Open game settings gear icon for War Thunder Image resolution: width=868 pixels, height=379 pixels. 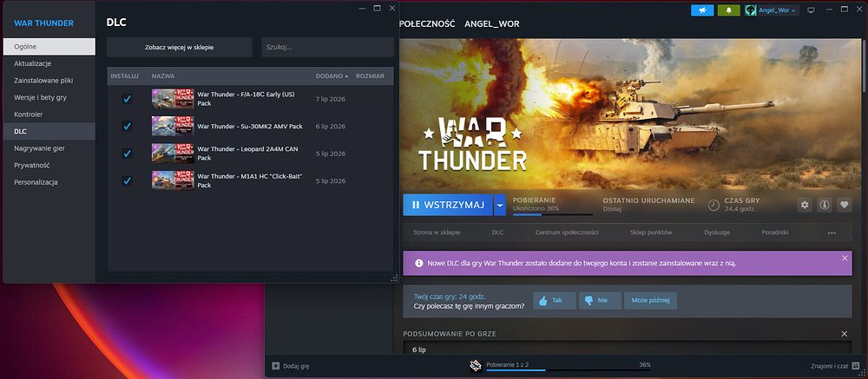point(805,205)
